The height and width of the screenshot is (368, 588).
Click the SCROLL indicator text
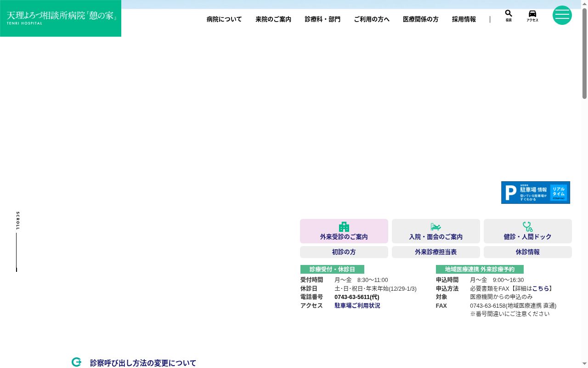click(18, 221)
